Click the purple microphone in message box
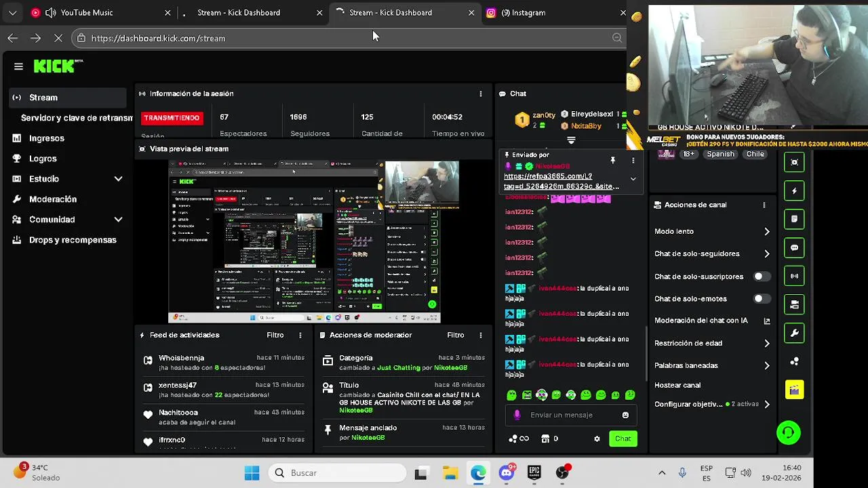868x488 pixels. point(517,415)
